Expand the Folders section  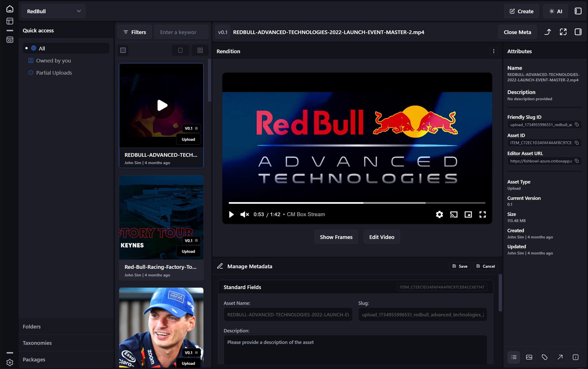click(66, 326)
